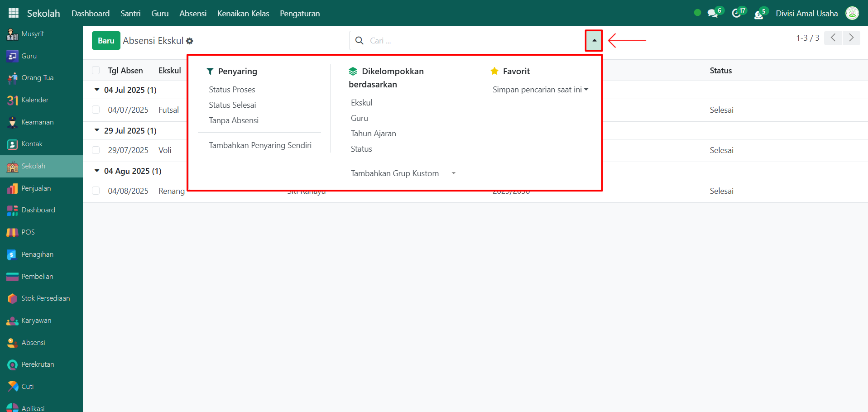Viewport: 868px width, 412px height.
Task: Open the activities clock icon
Action: [737, 13]
